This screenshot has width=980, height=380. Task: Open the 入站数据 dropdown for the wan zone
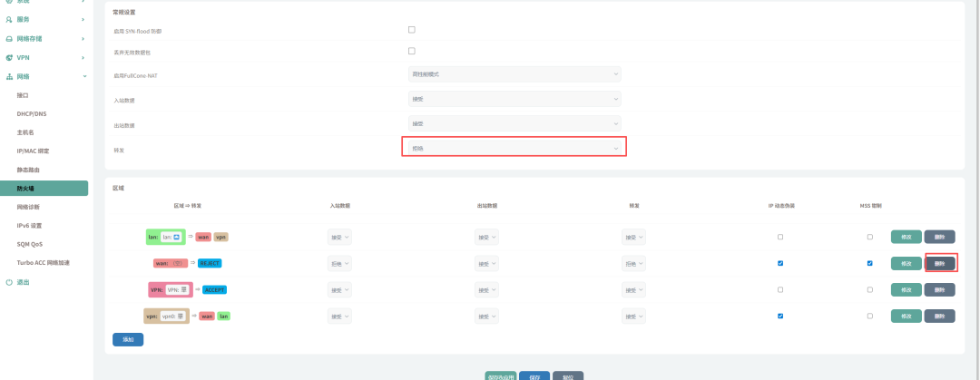click(x=339, y=263)
